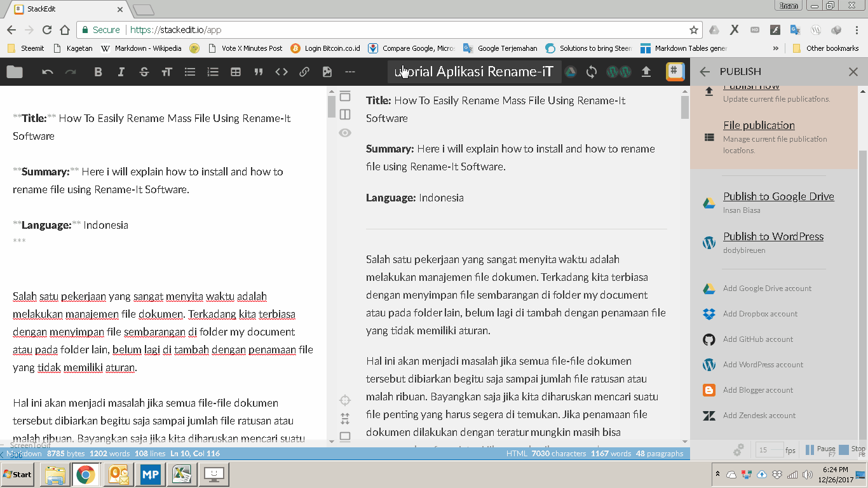
Task: Click the fps value field
Action: 768,450
